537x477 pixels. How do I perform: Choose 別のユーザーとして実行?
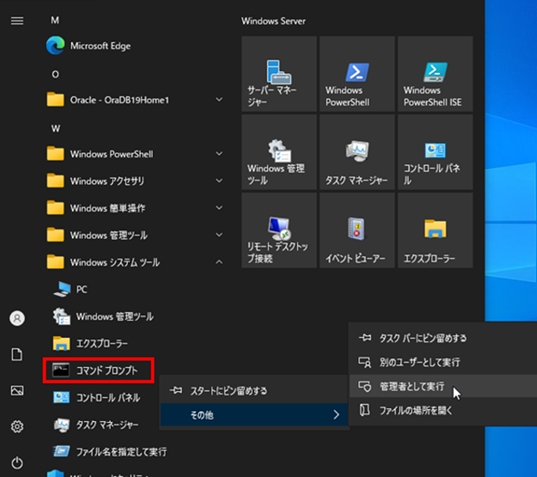click(x=443, y=362)
